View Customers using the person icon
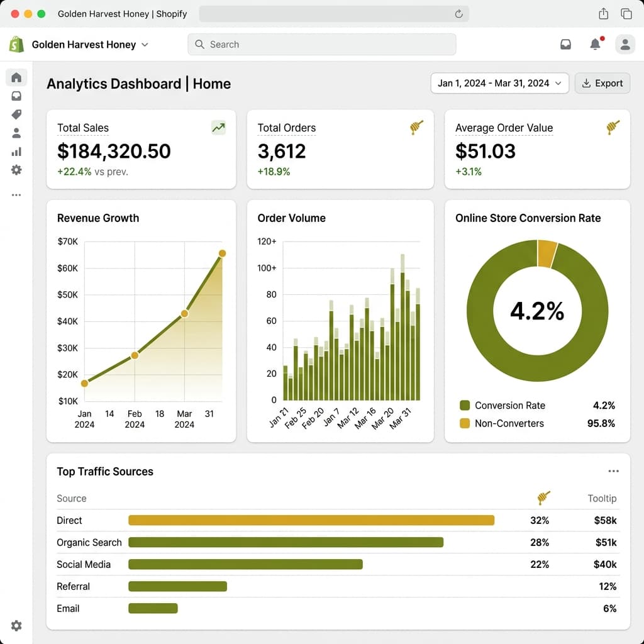 [16, 133]
